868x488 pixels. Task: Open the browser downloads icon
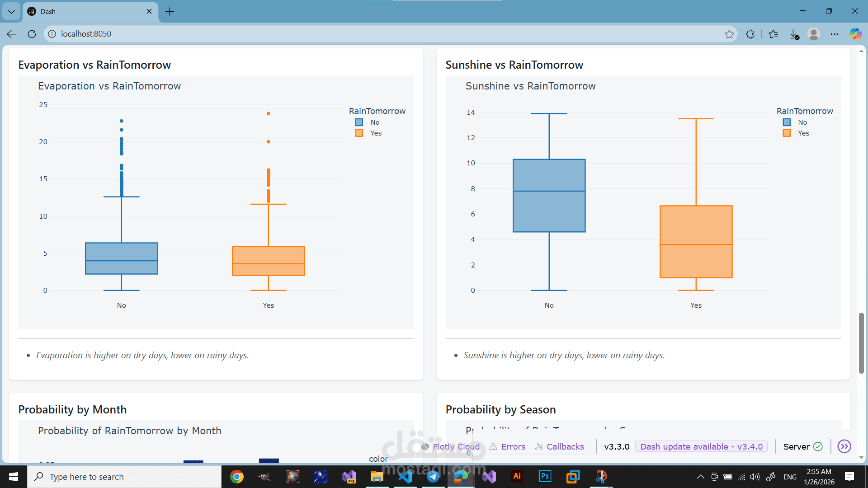click(x=794, y=34)
